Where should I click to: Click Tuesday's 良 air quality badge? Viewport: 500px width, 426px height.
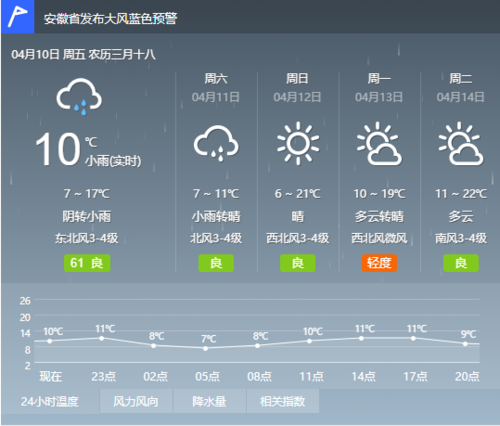pyautogui.click(x=461, y=263)
